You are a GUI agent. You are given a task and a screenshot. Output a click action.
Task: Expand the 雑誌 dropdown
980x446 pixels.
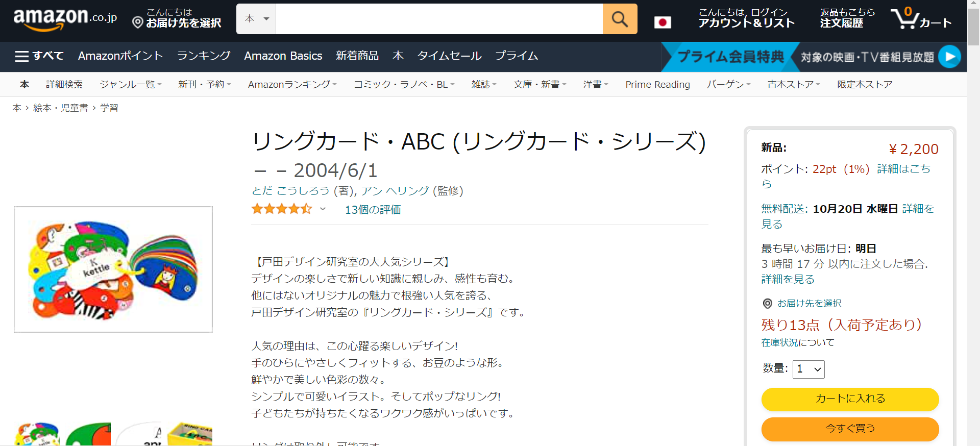[484, 84]
